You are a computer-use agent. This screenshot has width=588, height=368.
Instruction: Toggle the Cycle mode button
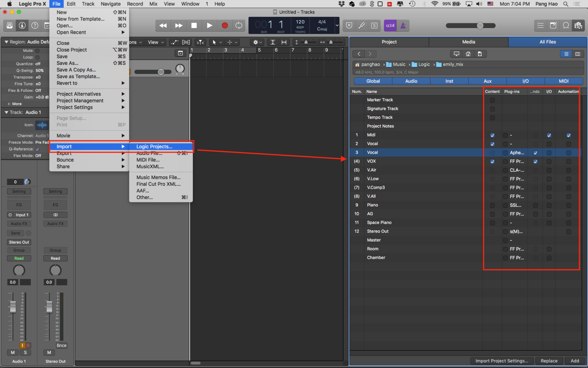click(x=239, y=25)
